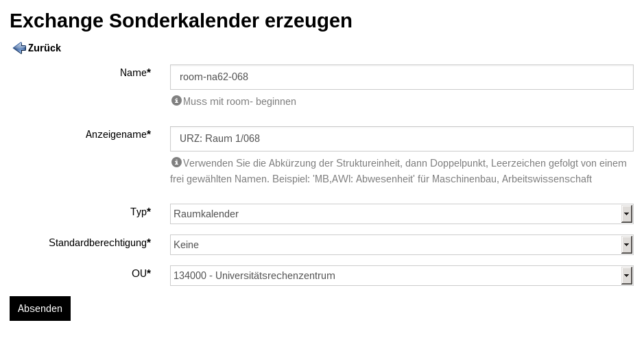This screenshot has width=644, height=338.
Task: Click the blue back arrow icon
Action: pos(19,48)
